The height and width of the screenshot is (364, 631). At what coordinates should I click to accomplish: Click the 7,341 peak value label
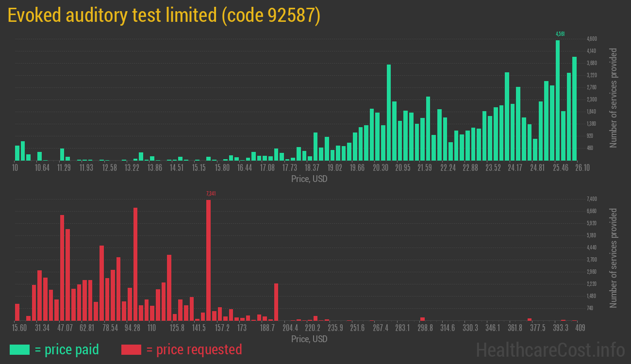[x=211, y=194]
